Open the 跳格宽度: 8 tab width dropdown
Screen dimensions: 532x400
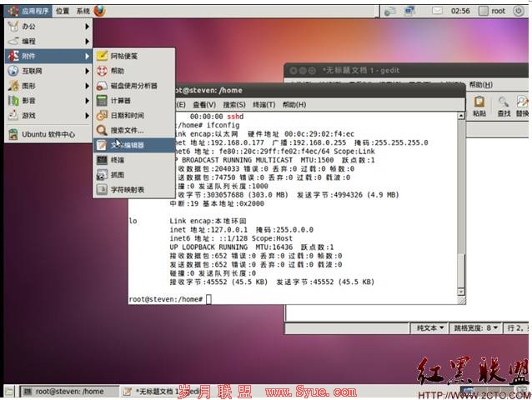point(475,327)
